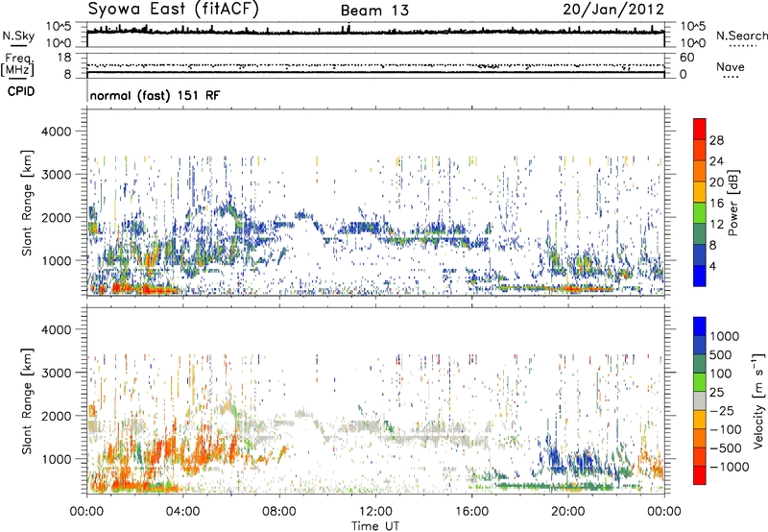Screen dimensions: 768x532
Task: Pick the gray -25 to 25 velocity segment
Action: [x=700, y=401]
